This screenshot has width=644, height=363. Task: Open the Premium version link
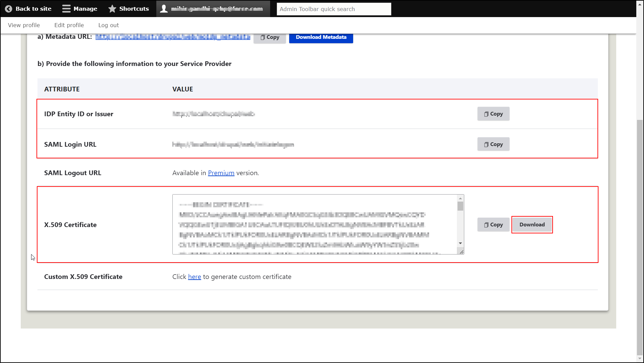click(221, 173)
